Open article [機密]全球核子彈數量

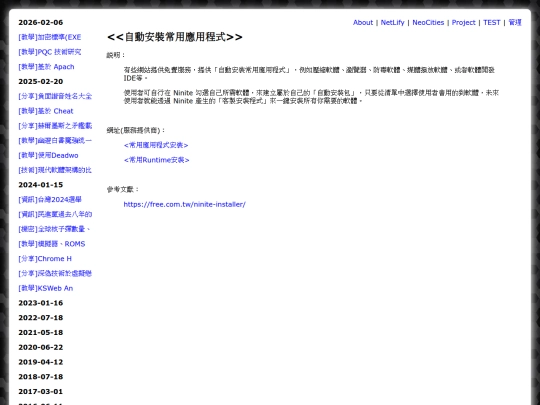[x=54, y=229]
